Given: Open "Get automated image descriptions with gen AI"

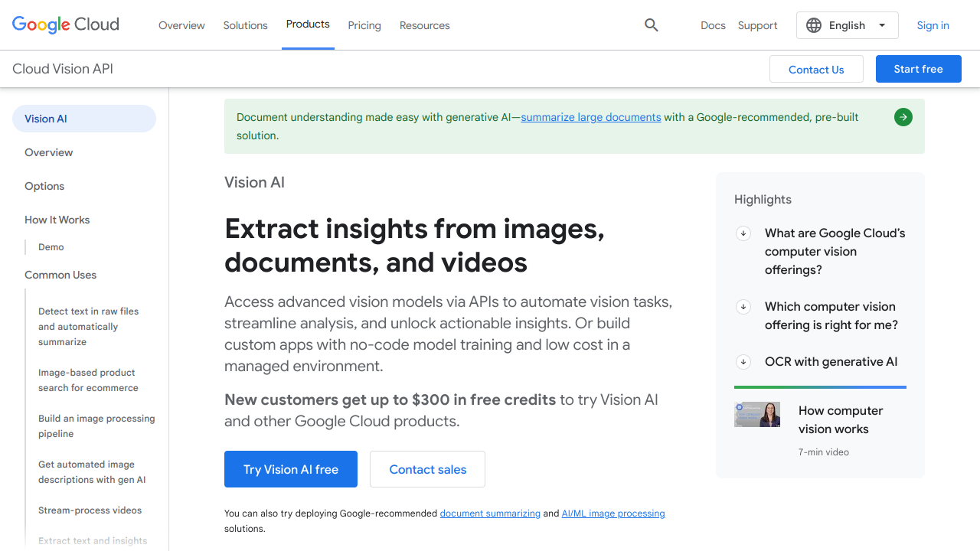Looking at the screenshot, I should pyautogui.click(x=92, y=472).
